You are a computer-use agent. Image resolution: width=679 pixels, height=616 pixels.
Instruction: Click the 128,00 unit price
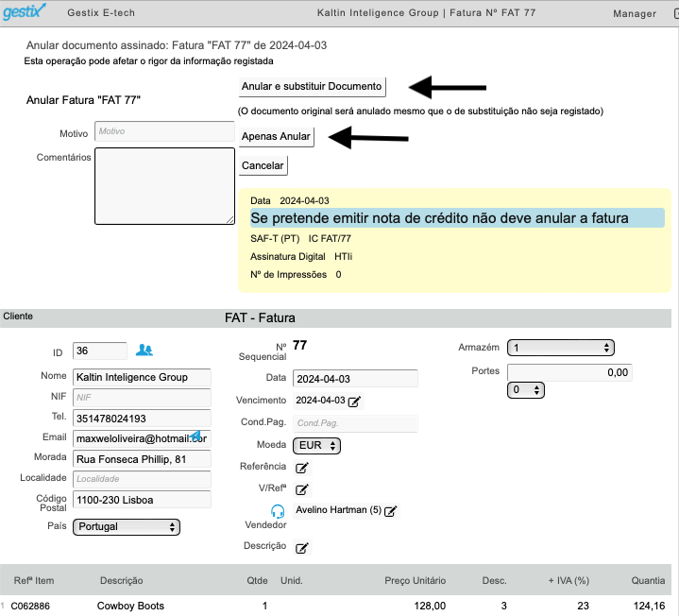[x=430, y=606]
